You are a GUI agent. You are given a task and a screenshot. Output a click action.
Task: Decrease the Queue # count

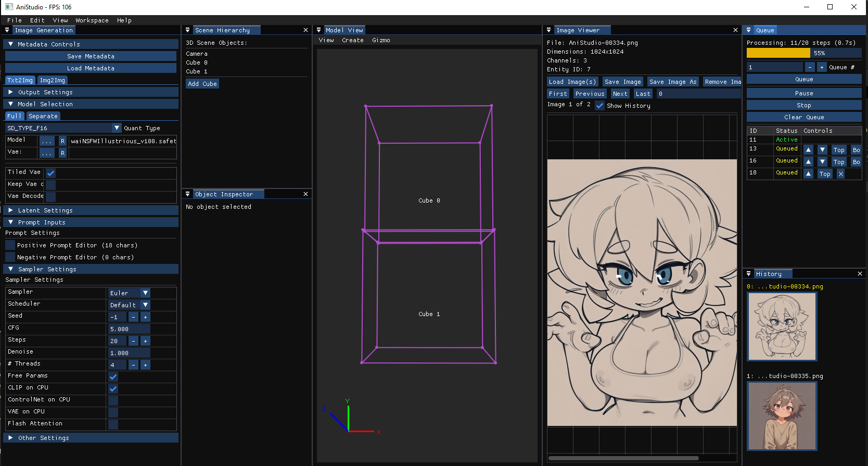click(x=810, y=67)
